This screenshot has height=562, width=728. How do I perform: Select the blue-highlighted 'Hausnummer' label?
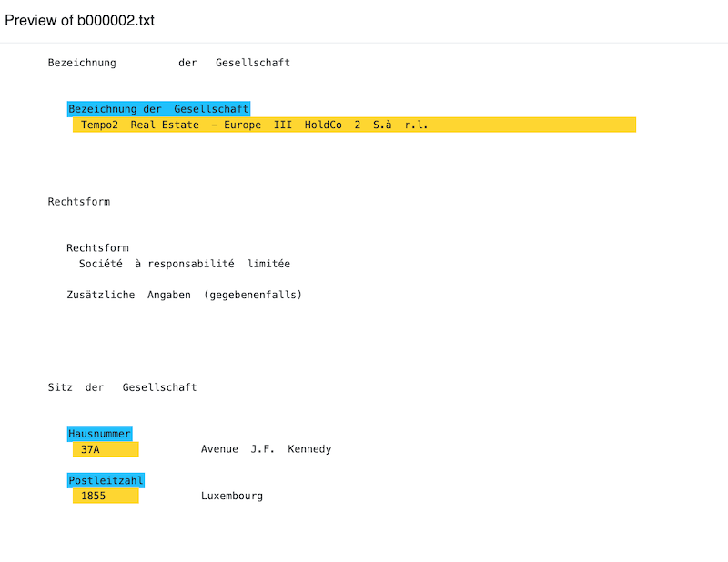tap(99, 434)
